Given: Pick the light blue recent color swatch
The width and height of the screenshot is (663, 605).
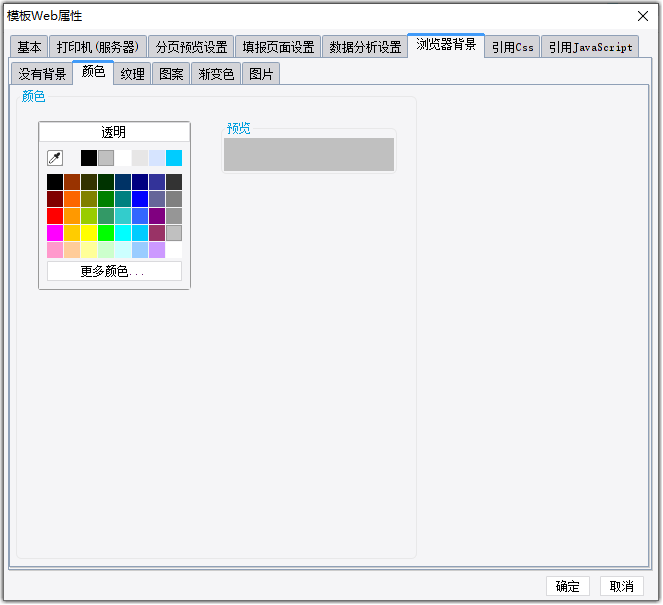Looking at the screenshot, I should [157, 158].
